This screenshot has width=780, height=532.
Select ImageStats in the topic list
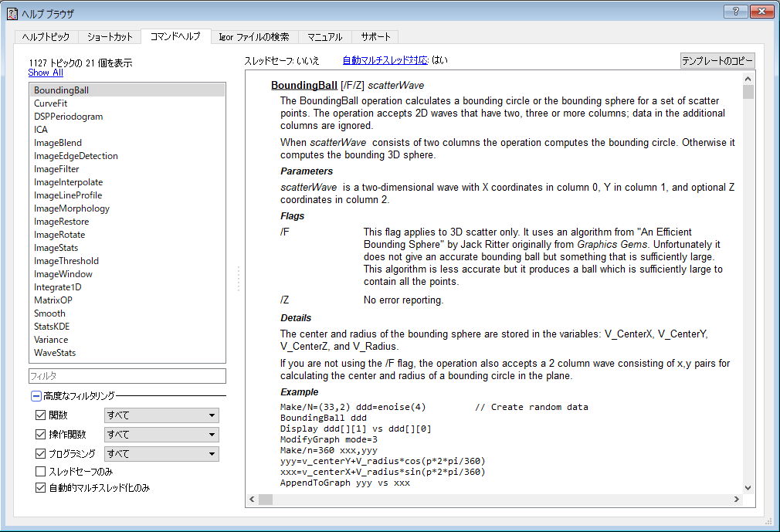[x=127, y=248]
